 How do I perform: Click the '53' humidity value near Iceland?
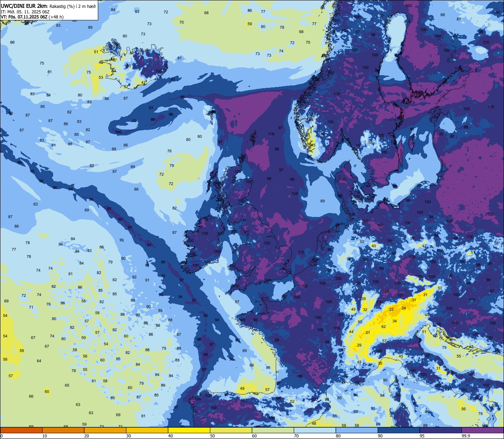point(101,78)
